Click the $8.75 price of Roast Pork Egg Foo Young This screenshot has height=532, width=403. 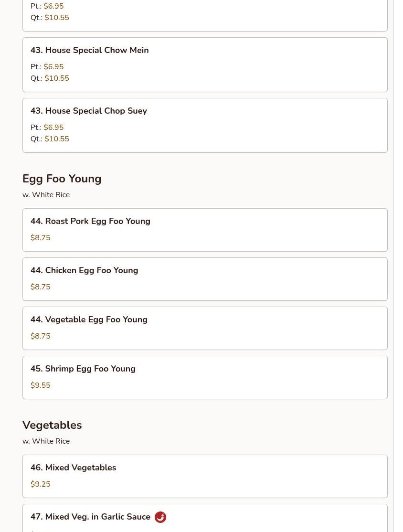40,238
